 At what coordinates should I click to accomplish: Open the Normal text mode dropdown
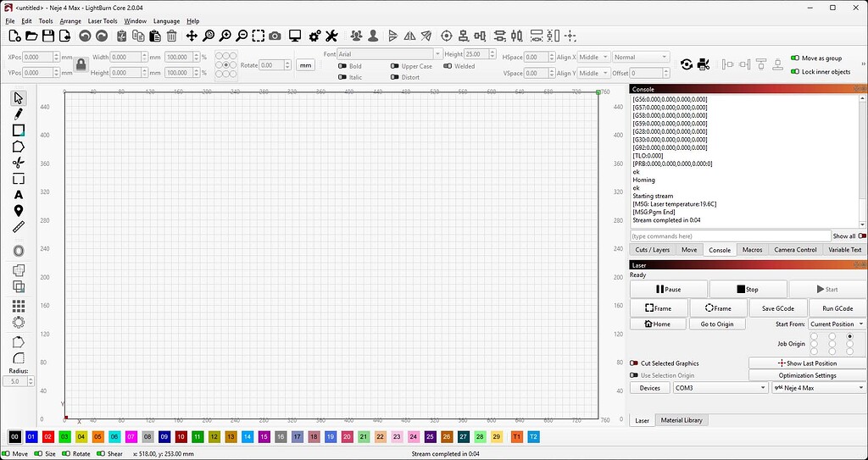point(641,57)
